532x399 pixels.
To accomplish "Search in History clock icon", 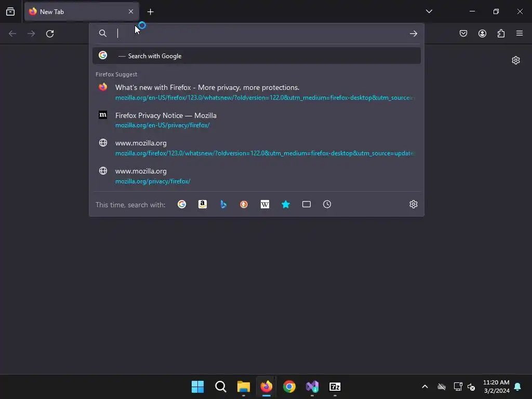I will pos(327,204).
